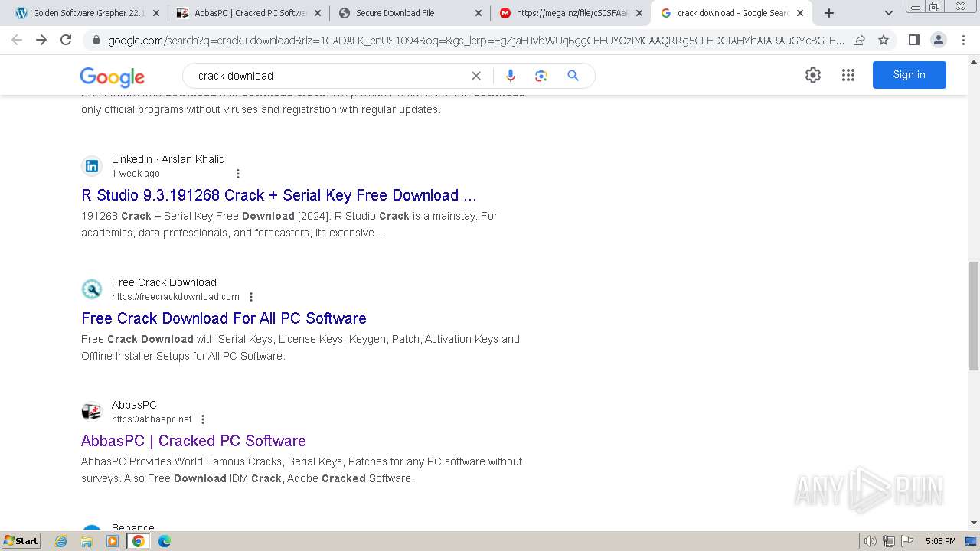The width and height of the screenshot is (980, 551).
Task: Click the Free Crack Download favicon
Action: pyautogui.click(x=92, y=289)
